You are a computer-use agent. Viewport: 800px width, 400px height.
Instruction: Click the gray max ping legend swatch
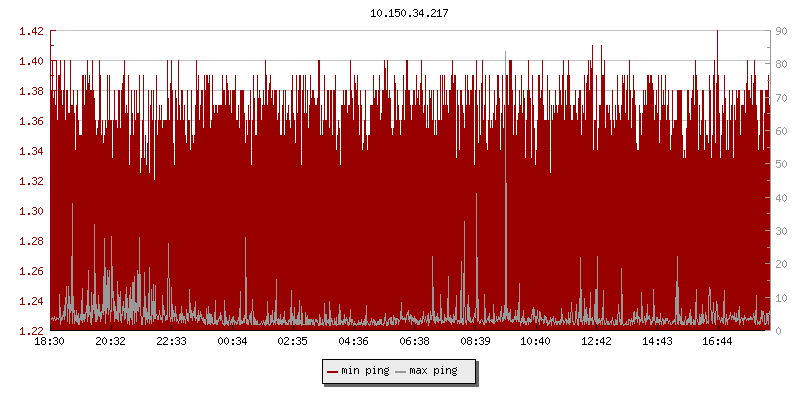pos(401,371)
